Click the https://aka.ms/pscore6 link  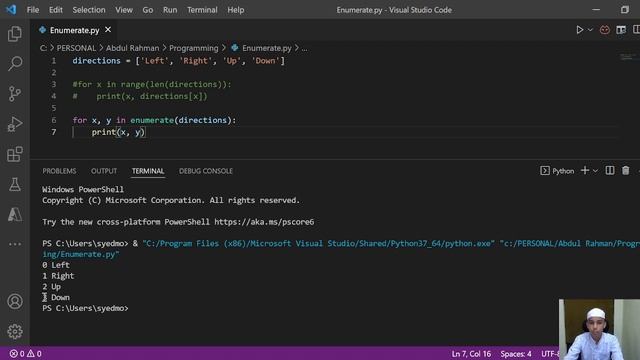[x=264, y=222]
